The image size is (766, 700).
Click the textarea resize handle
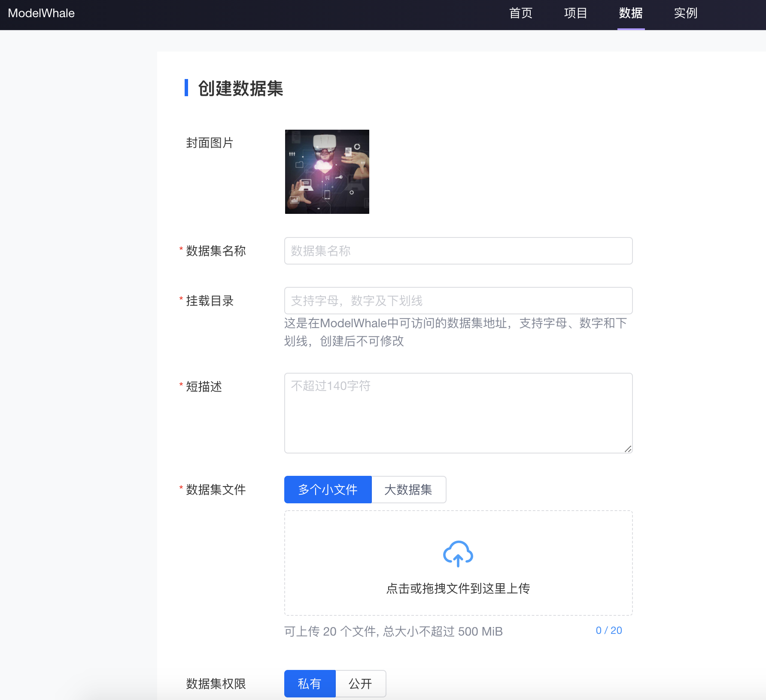click(627, 449)
